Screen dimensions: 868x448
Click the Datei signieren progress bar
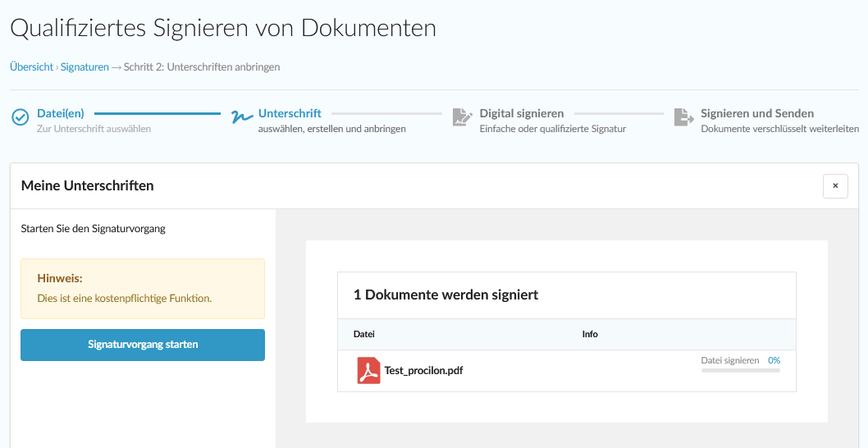click(x=740, y=371)
